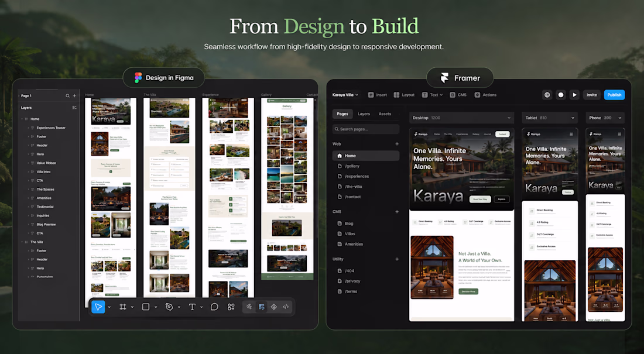The image size is (644, 354).
Task: Click the Play preview button in Framer
Action: click(x=574, y=95)
